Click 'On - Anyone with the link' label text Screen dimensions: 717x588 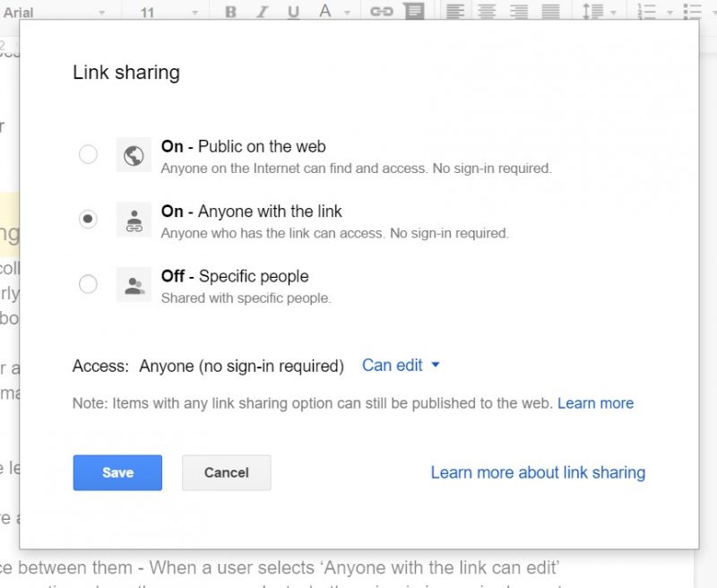pos(252,212)
